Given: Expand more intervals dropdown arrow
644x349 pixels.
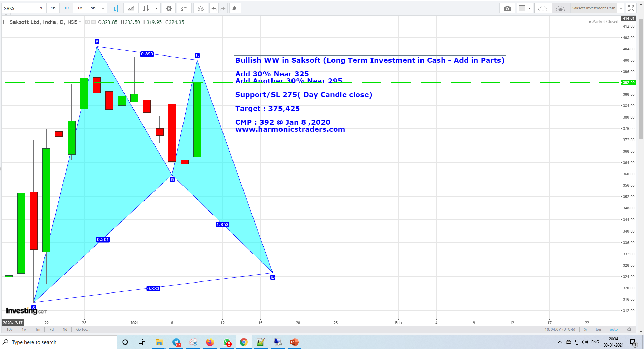Looking at the screenshot, I should click(103, 8).
